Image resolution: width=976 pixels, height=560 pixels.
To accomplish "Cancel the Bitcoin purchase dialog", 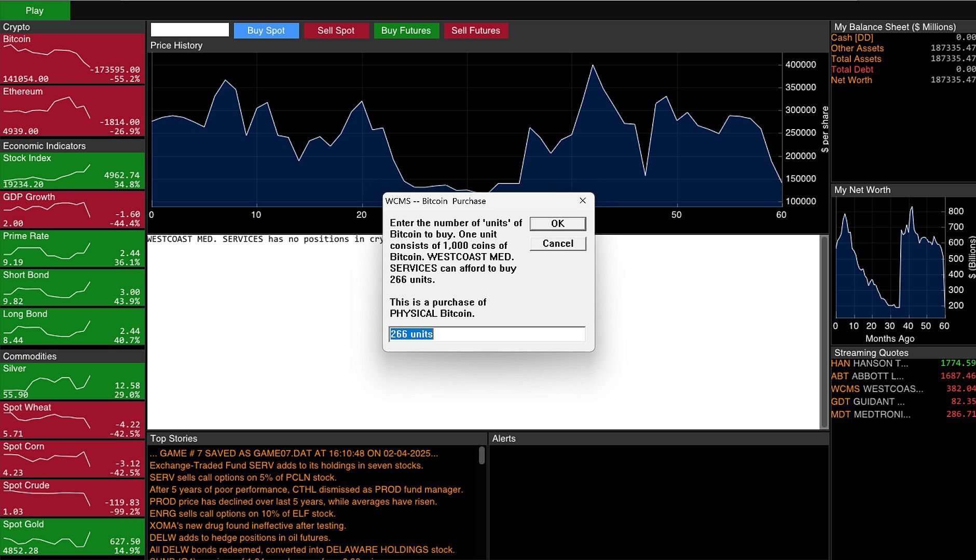I will point(558,244).
